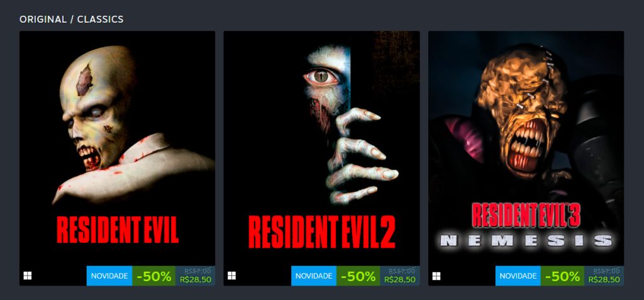
Task: Click the ORIGINAL / CLASSICS section heading
Action: 72,19
